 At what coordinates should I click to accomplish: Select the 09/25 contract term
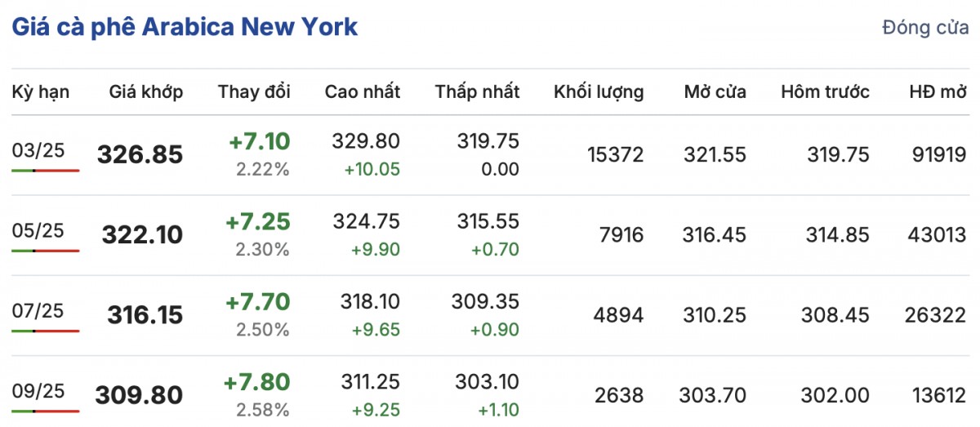(x=38, y=389)
